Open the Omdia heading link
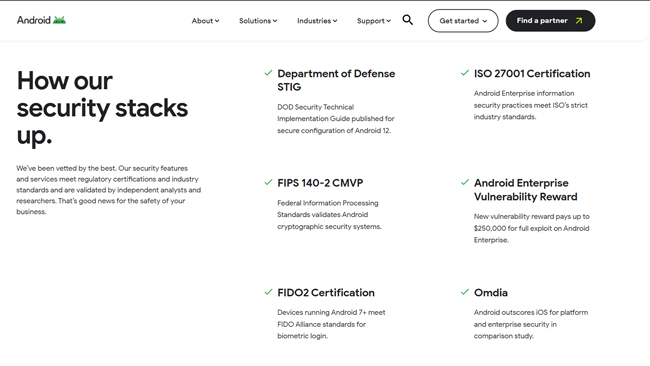The height and width of the screenshot is (366, 650). pos(491,293)
